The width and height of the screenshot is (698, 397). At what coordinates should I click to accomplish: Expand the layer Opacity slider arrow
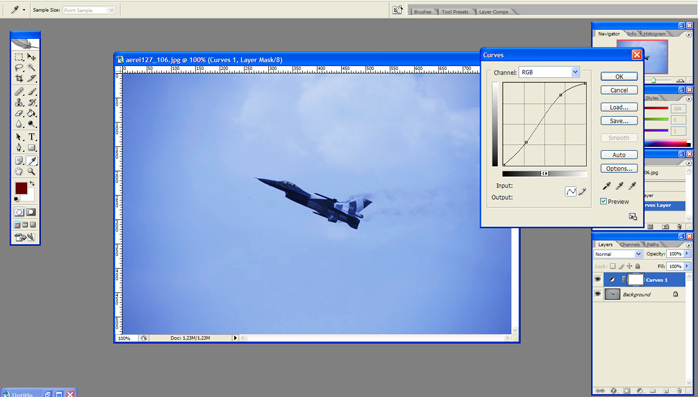point(686,253)
